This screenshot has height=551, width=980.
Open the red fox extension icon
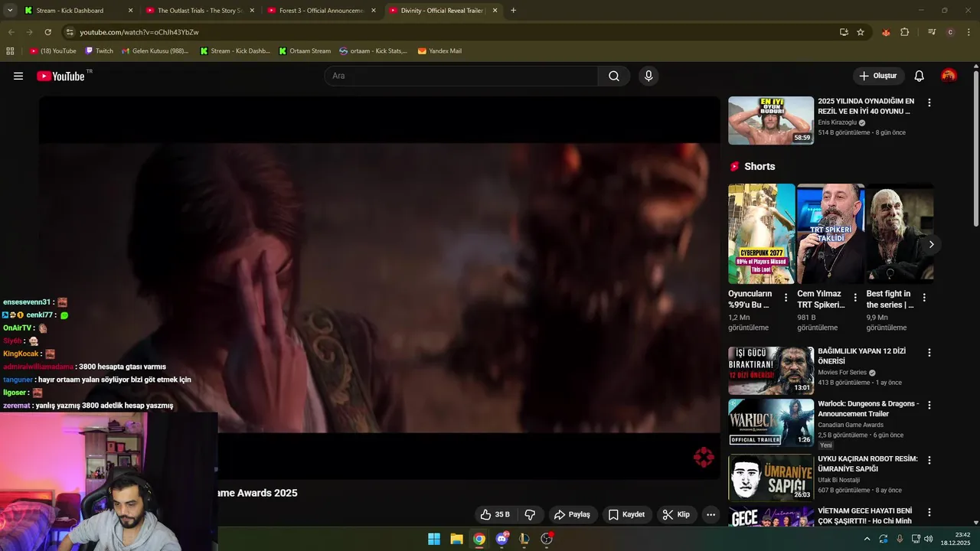coord(887,32)
